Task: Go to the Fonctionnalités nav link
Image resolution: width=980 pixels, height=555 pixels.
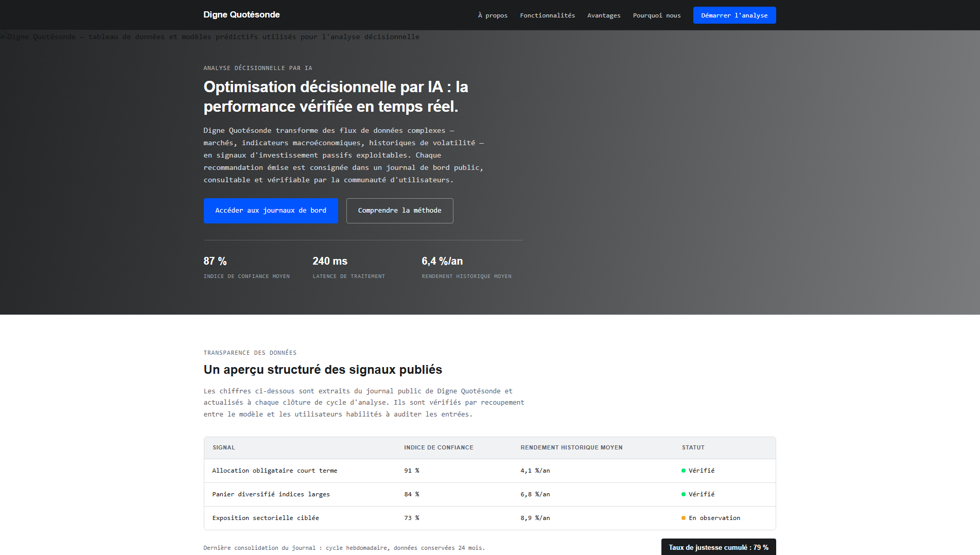Action: click(547, 15)
